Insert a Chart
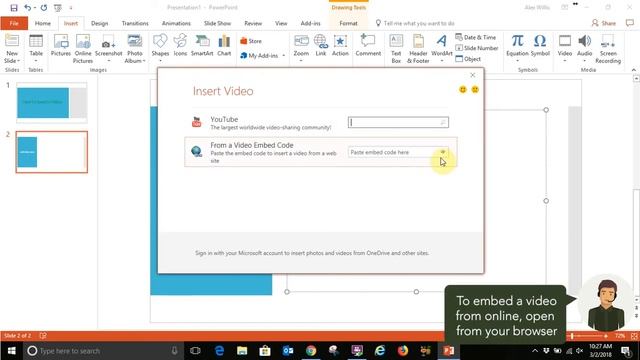 pyautogui.click(x=224, y=45)
